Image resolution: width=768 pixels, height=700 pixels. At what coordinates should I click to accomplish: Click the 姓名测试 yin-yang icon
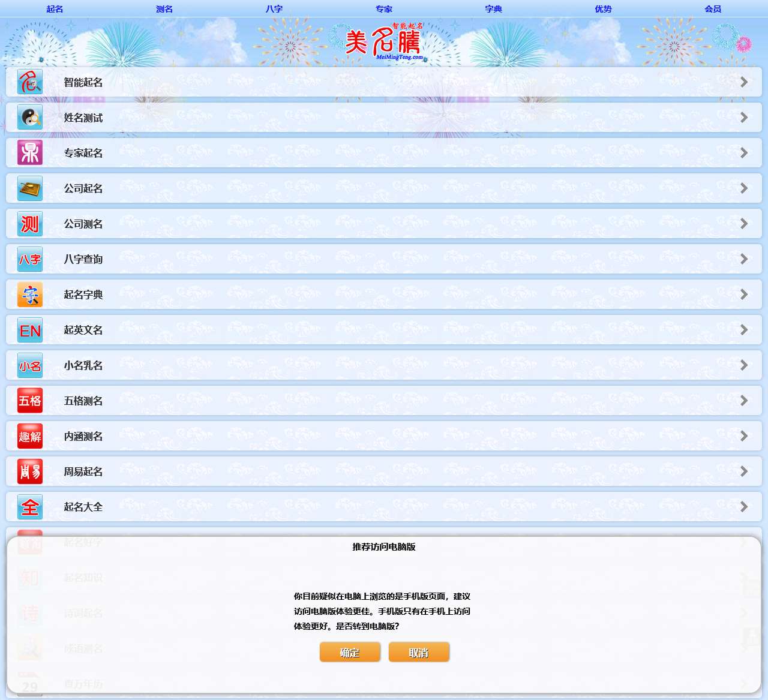pos(30,118)
